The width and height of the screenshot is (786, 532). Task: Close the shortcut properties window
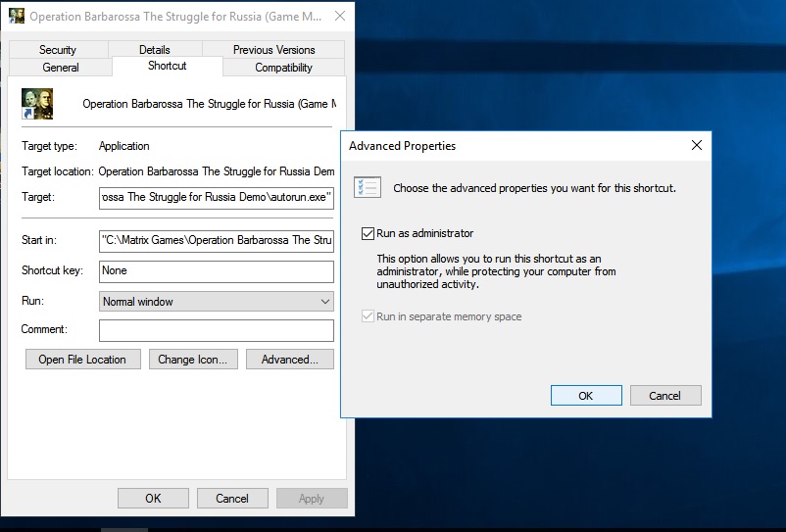339,17
